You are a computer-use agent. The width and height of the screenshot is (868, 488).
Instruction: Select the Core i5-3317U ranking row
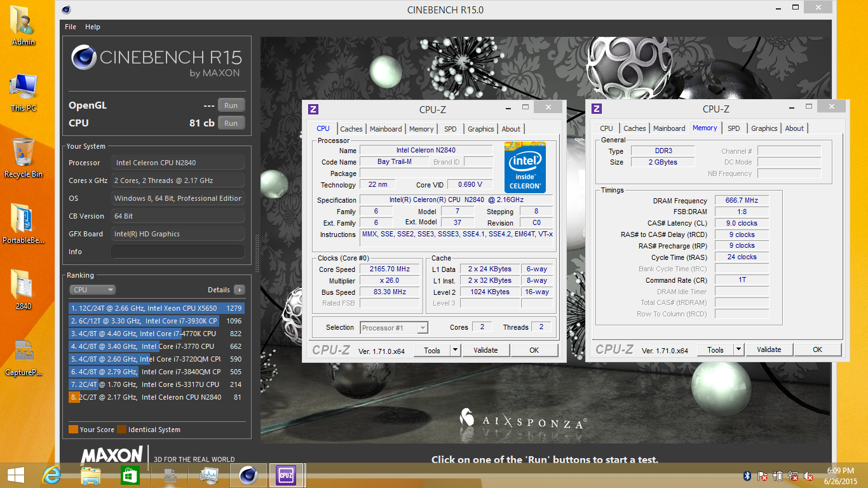tap(156, 384)
